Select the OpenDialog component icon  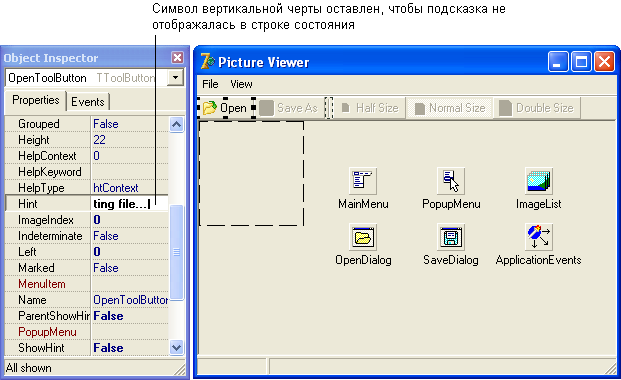pos(362,237)
